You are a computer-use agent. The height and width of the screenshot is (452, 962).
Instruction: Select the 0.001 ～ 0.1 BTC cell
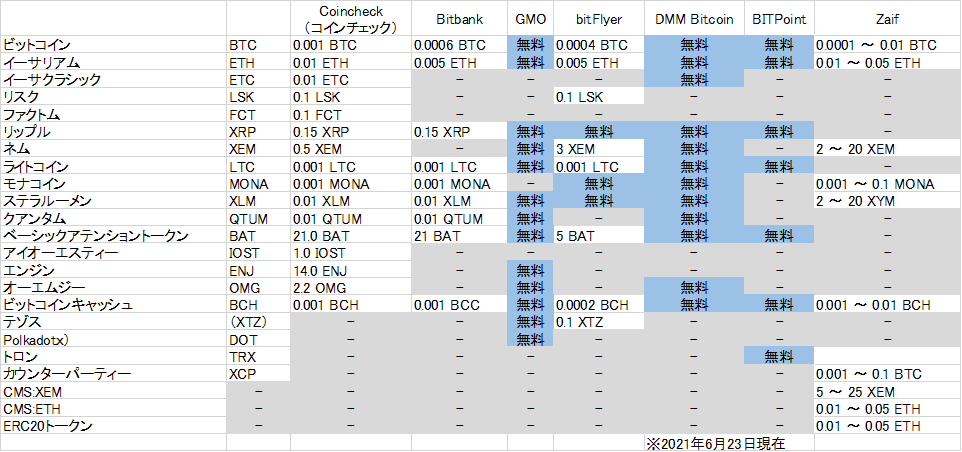point(888,374)
